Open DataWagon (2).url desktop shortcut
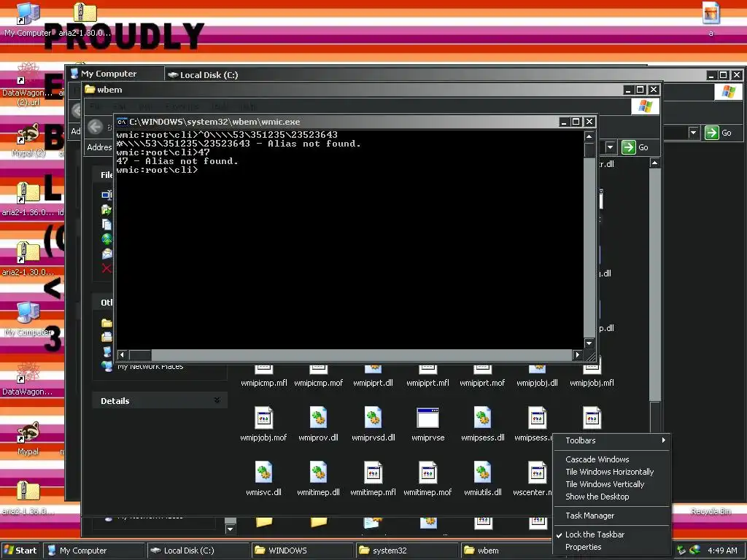This screenshot has width=747, height=560. click(x=28, y=74)
